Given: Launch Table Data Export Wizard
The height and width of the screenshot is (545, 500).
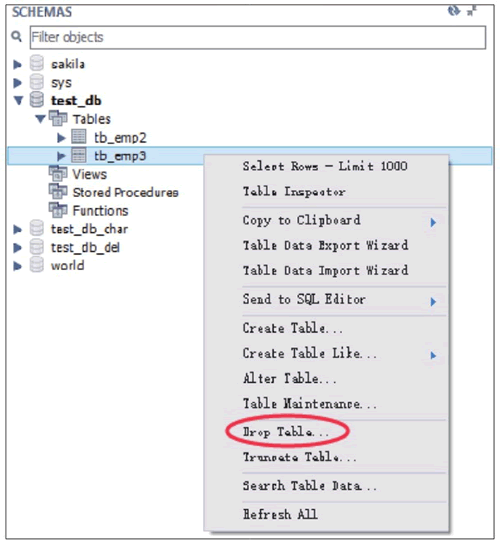Looking at the screenshot, I should pos(325,245).
